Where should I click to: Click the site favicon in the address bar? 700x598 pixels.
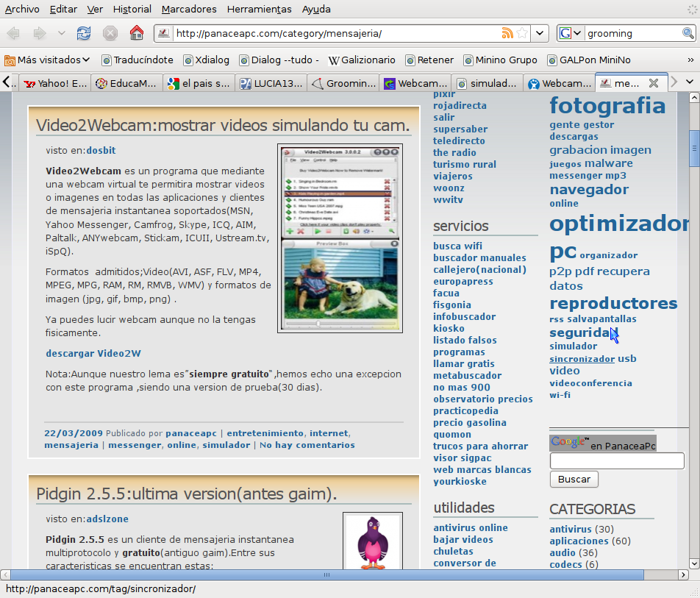(164, 33)
